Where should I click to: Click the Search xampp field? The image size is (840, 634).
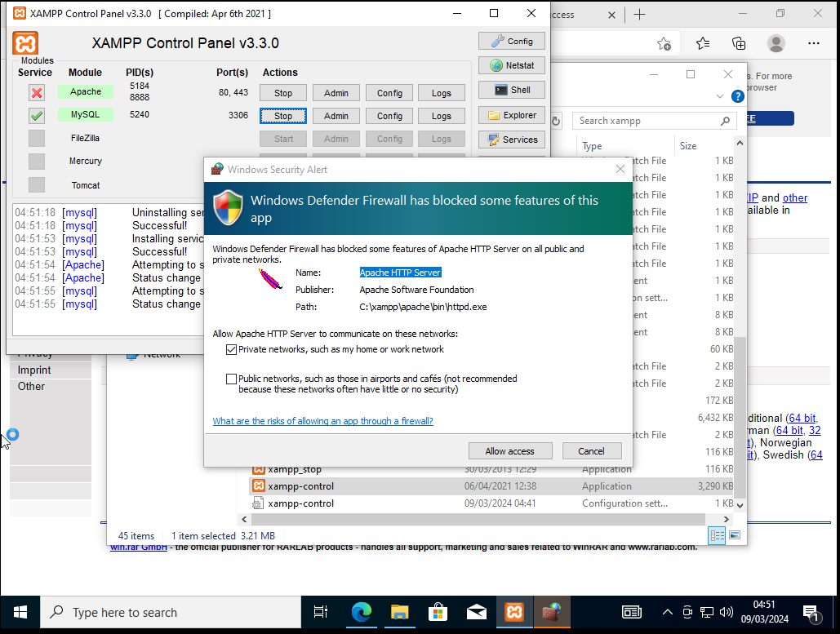645,121
